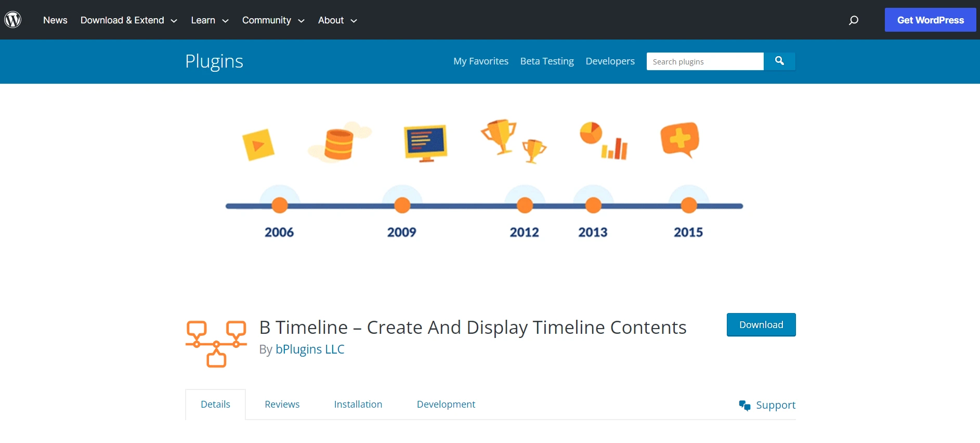Click the B Timeline plugin logo icon
The height and width of the screenshot is (443, 980).
click(216, 344)
